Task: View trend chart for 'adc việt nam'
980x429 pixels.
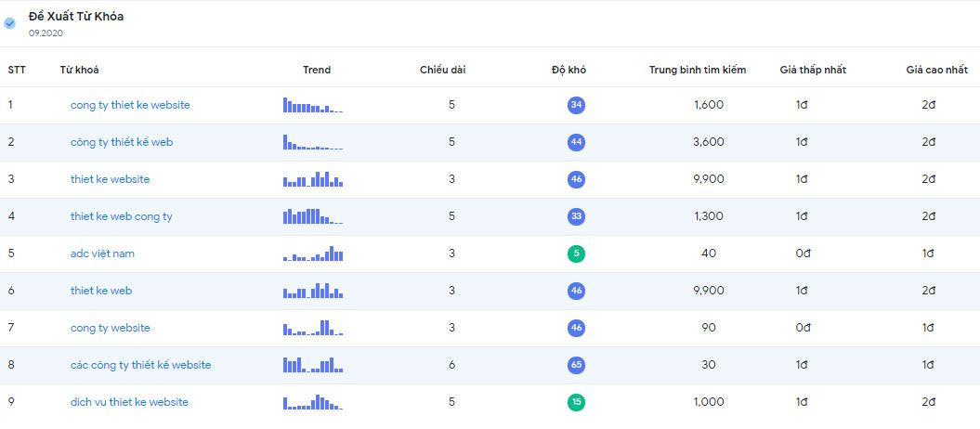Action: 313,253
